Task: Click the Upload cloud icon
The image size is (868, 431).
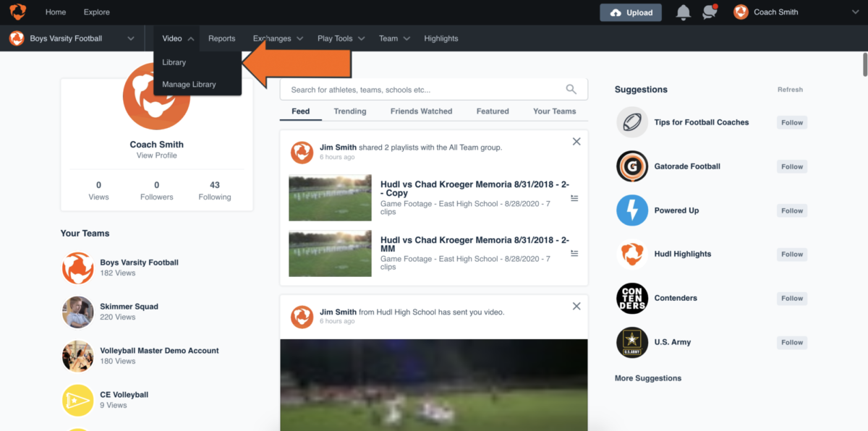Action: click(616, 12)
